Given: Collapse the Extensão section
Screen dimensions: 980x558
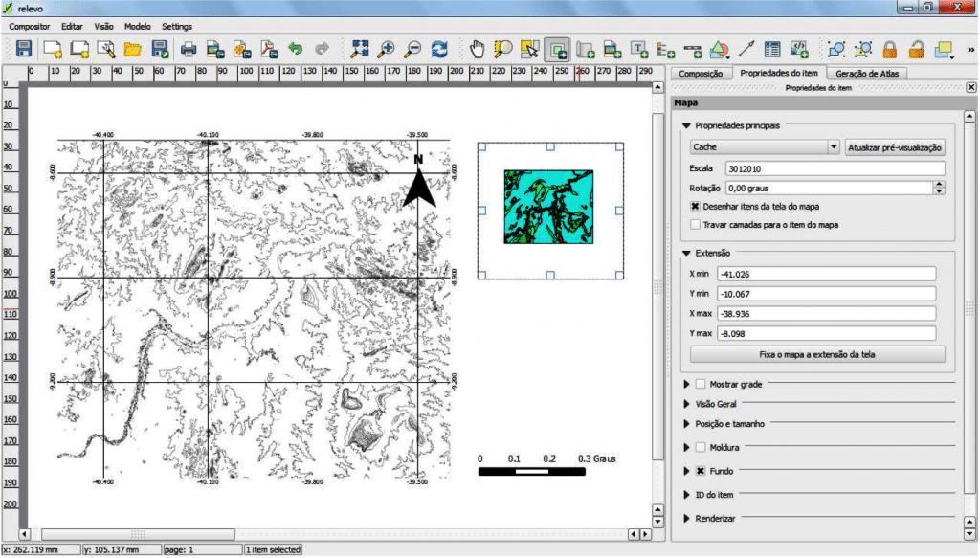Looking at the screenshot, I should 686,253.
